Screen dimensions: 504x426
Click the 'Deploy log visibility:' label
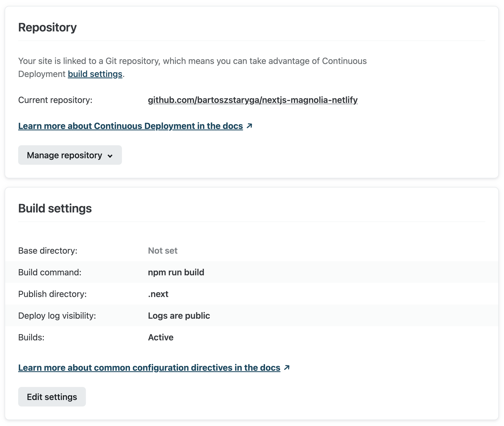(x=57, y=316)
